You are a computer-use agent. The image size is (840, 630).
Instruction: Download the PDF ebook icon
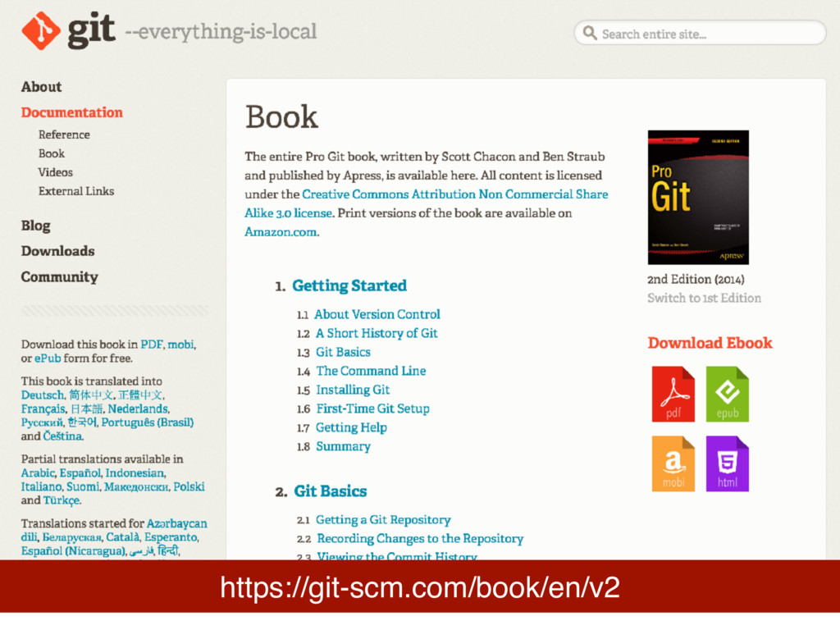coord(673,395)
